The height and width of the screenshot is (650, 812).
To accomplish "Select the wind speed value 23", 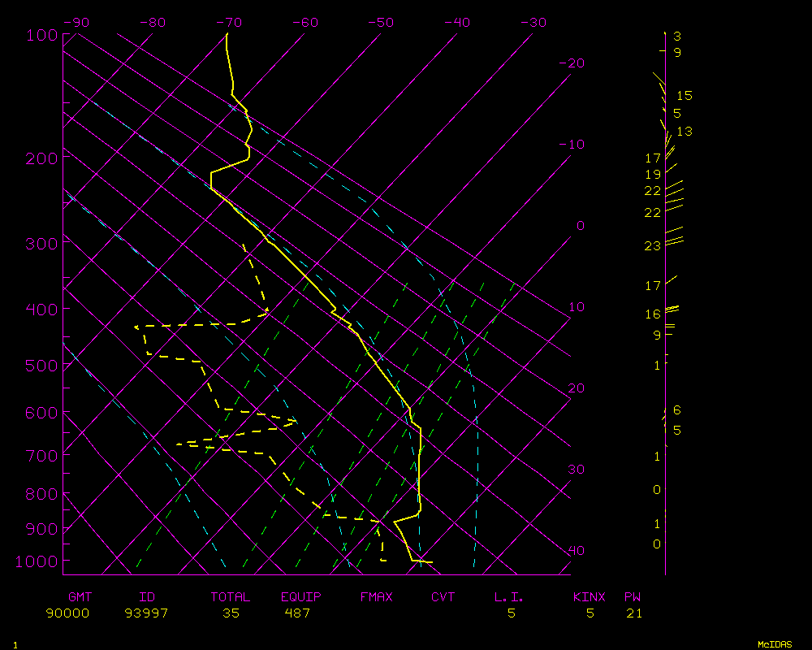I will (x=653, y=246).
